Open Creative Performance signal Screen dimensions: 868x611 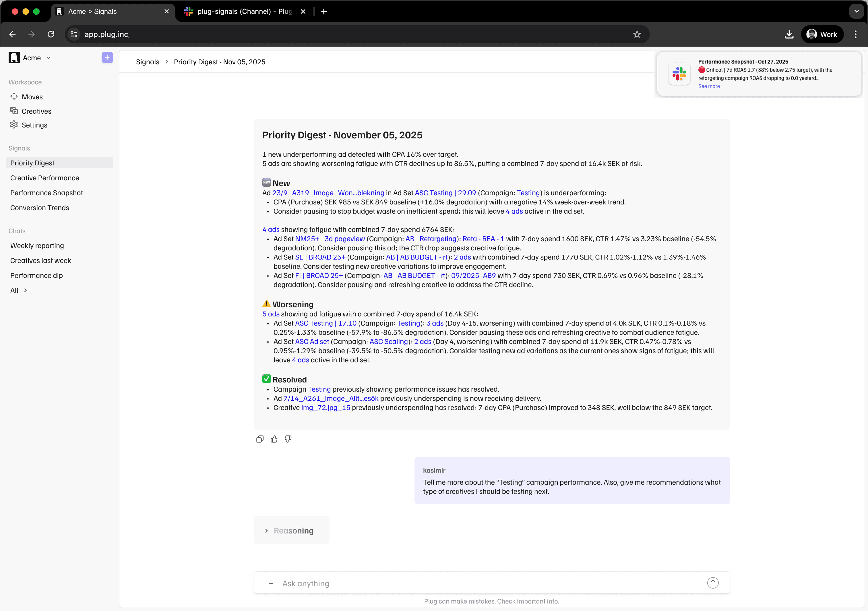click(44, 178)
